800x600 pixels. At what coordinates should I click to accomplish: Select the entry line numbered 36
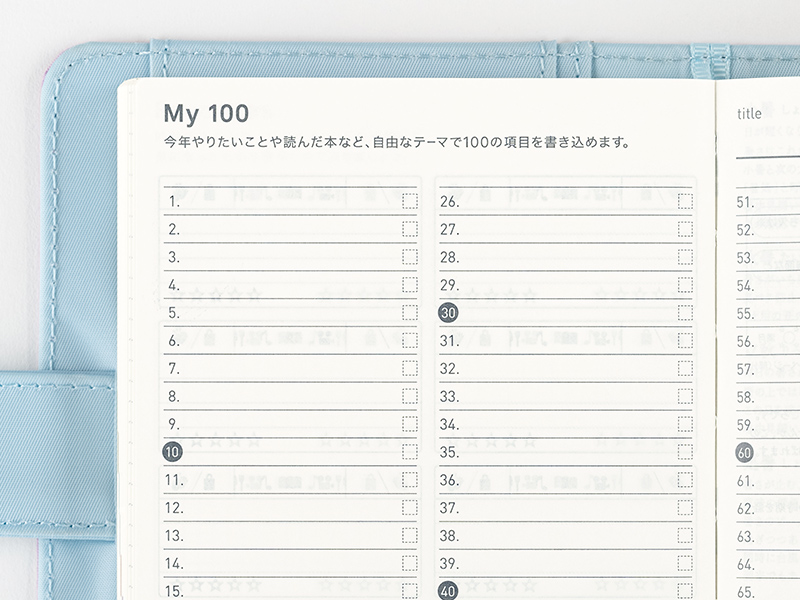(565, 480)
